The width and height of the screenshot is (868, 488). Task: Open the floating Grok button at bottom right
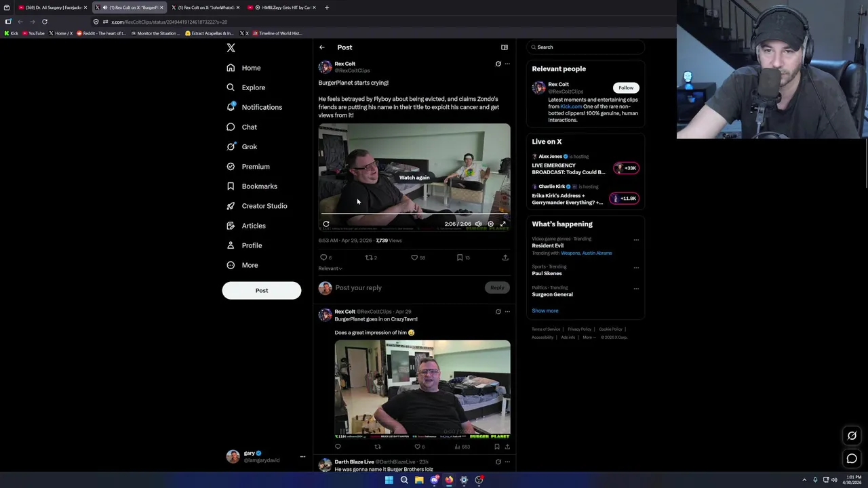[x=852, y=436]
